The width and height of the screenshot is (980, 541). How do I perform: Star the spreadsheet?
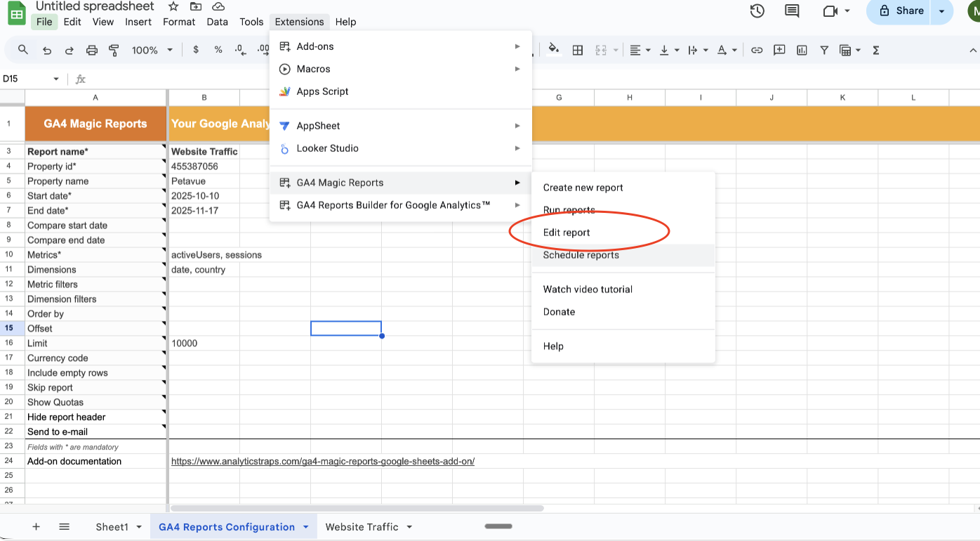coord(173,6)
